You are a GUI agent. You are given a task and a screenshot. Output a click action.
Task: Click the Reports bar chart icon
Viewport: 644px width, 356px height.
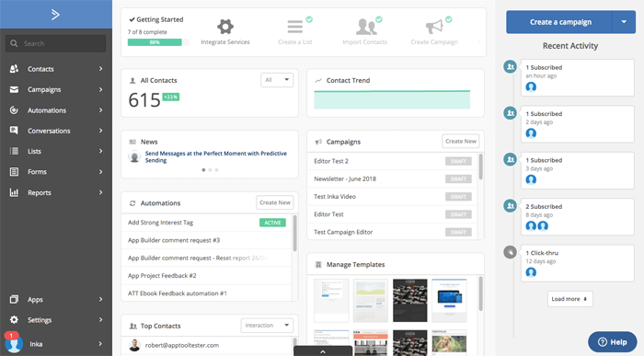(14, 192)
